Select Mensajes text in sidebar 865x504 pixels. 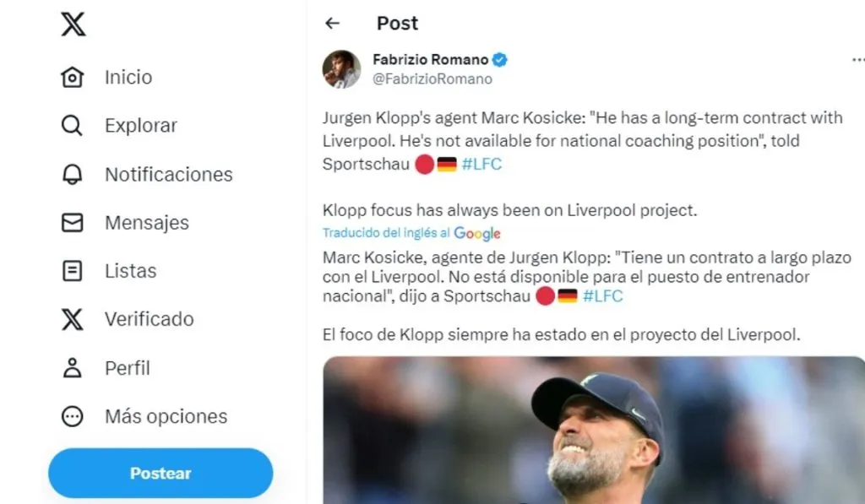point(146,223)
